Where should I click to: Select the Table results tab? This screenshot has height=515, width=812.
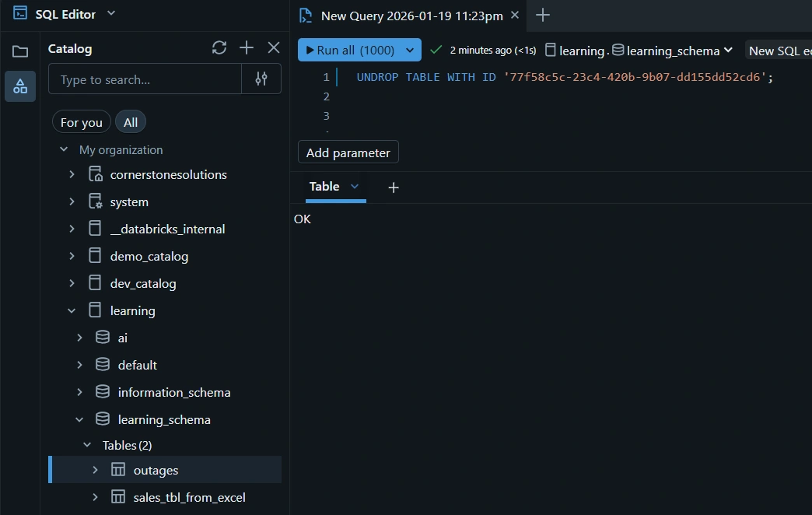(324, 187)
